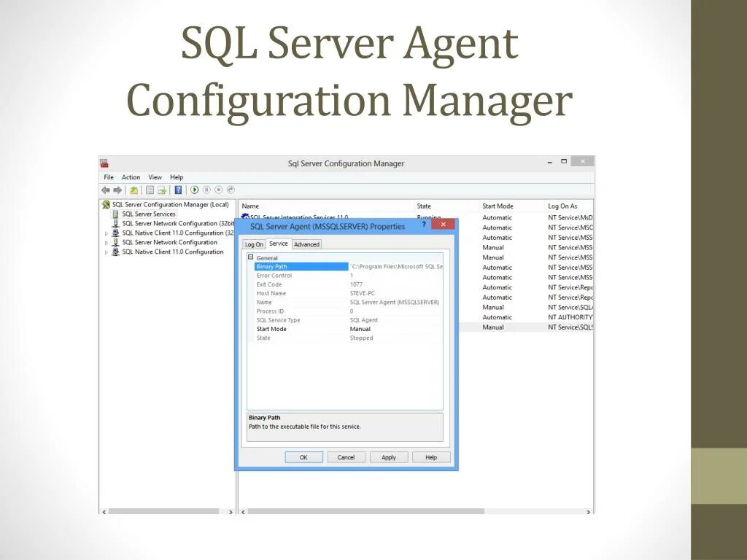
Task: Click the C:\Program Files binary path value
Action: coord(396,267)
